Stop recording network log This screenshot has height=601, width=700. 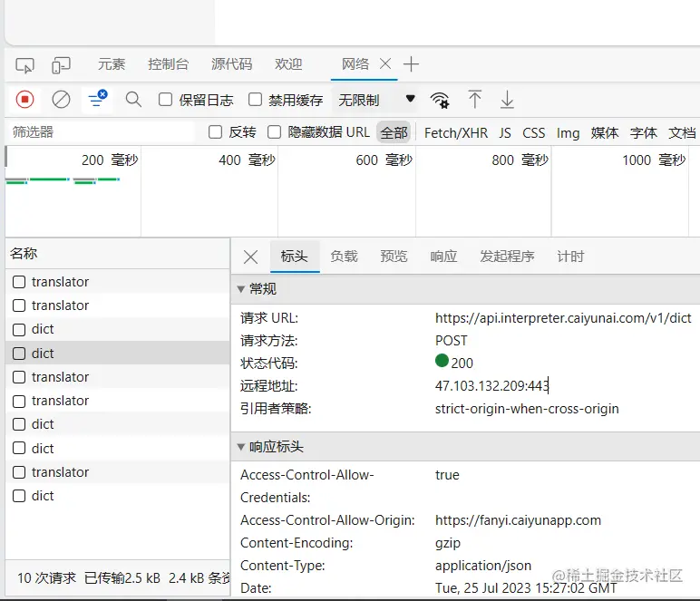pyautogui.click(x=24, y=99)
